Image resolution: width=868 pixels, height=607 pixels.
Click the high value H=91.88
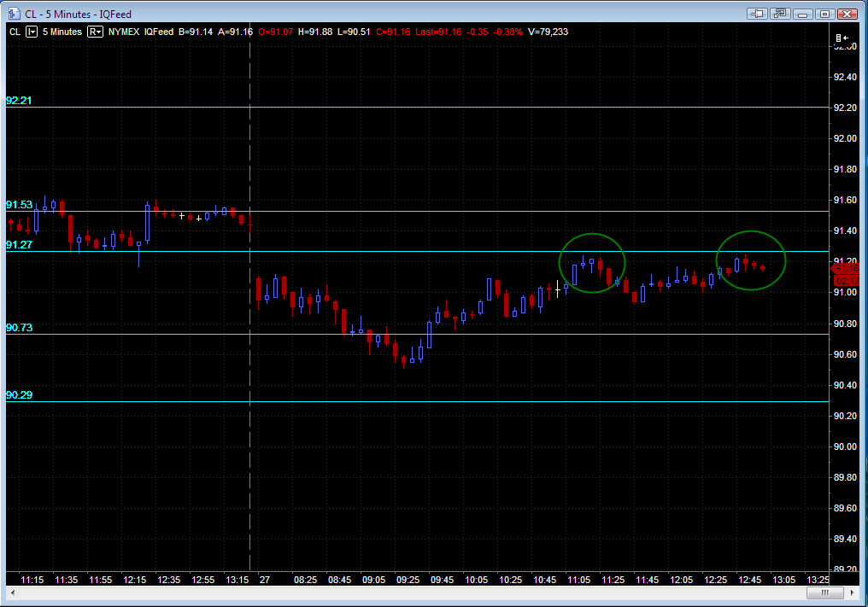[x=315, y=32]
